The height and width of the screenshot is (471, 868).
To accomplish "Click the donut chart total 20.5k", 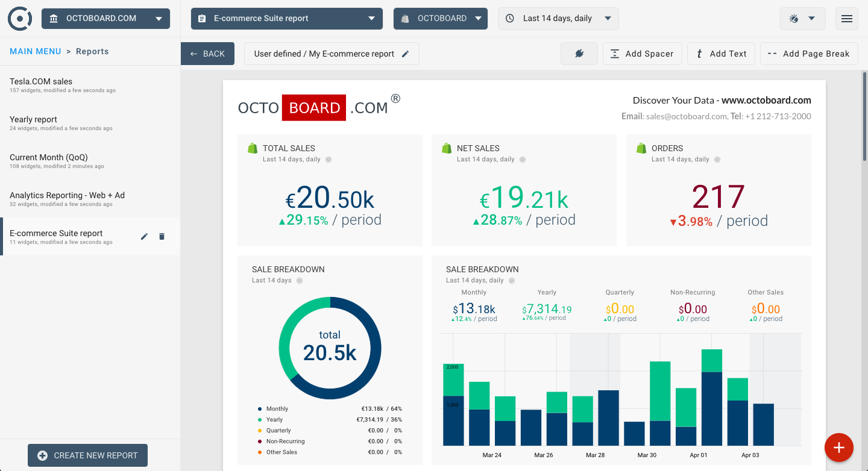I will click(330, 348).
